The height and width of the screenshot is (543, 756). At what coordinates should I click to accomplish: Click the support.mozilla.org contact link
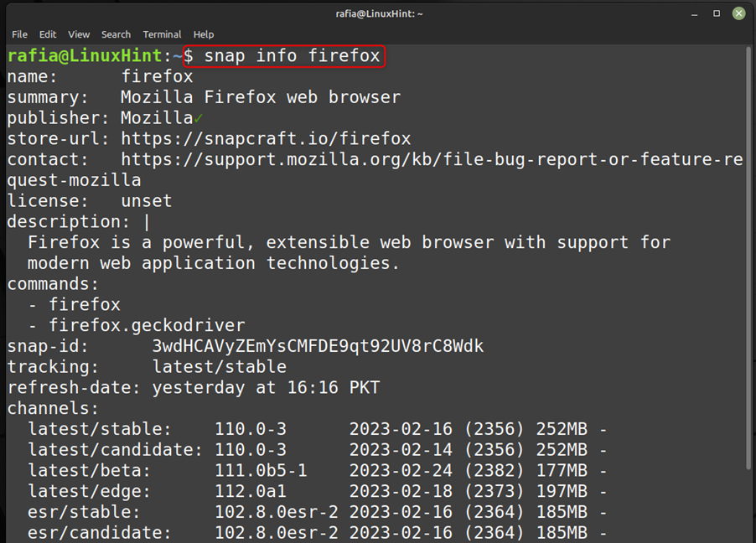coord(432,159)
